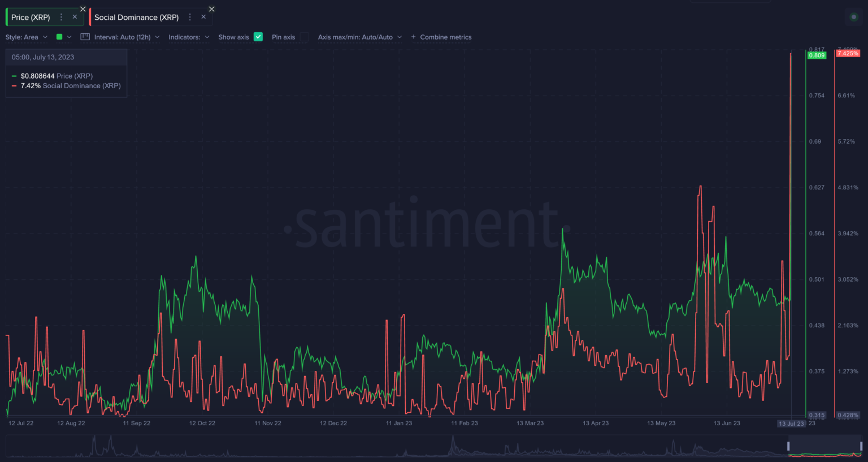Open Social Dominance (XRP) three-dot menu

click(190, 17)
